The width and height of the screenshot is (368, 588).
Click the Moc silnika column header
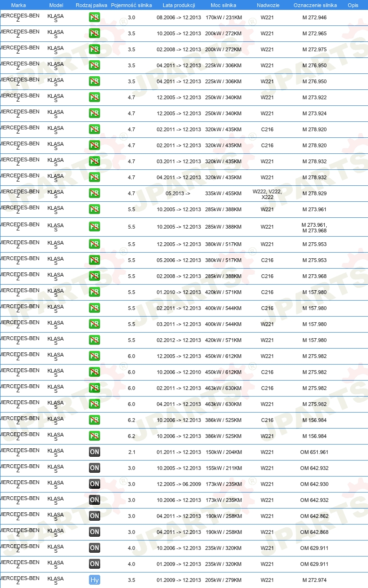[224, 5]
